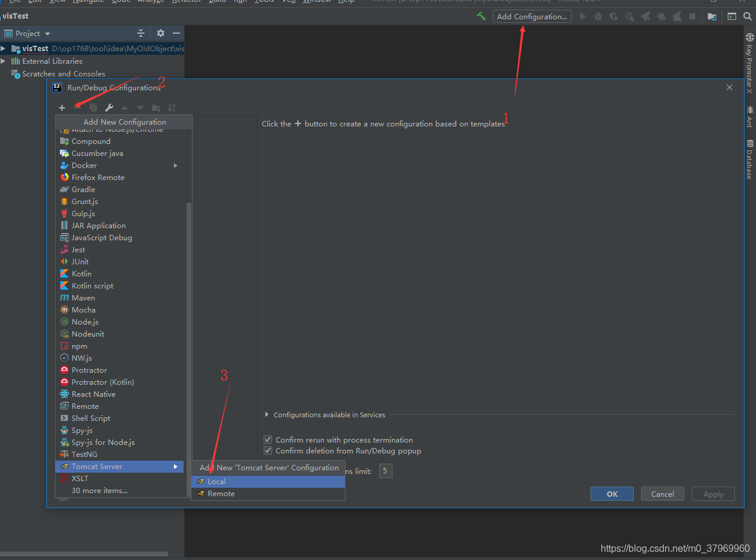The image size is (756, 560).
Task: Click 30 more items... entry
Action: [x=120, y=491]
